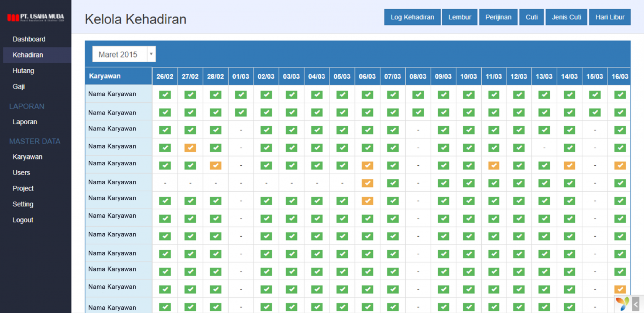Click the topmost orange check under 06/03

point(367,165)
